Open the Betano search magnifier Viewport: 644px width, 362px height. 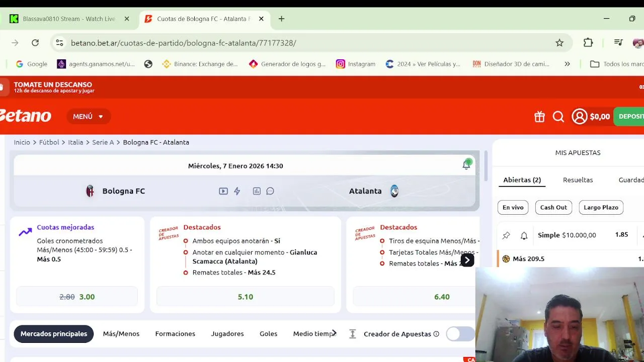point(558,117)
